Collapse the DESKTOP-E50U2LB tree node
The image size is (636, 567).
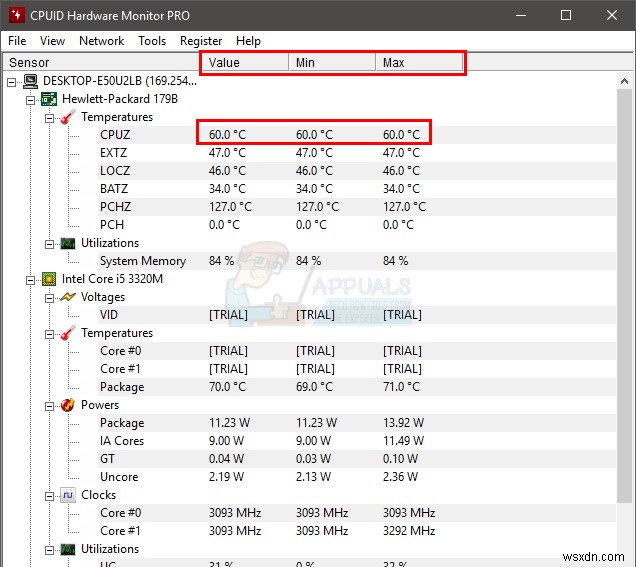[12, 82]
